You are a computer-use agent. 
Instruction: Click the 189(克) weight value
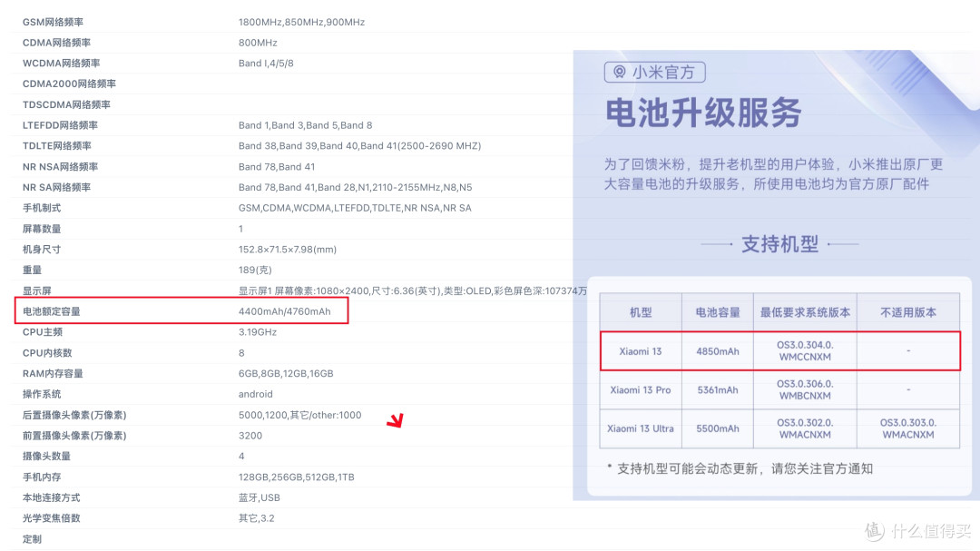click(x=255, y=271)
